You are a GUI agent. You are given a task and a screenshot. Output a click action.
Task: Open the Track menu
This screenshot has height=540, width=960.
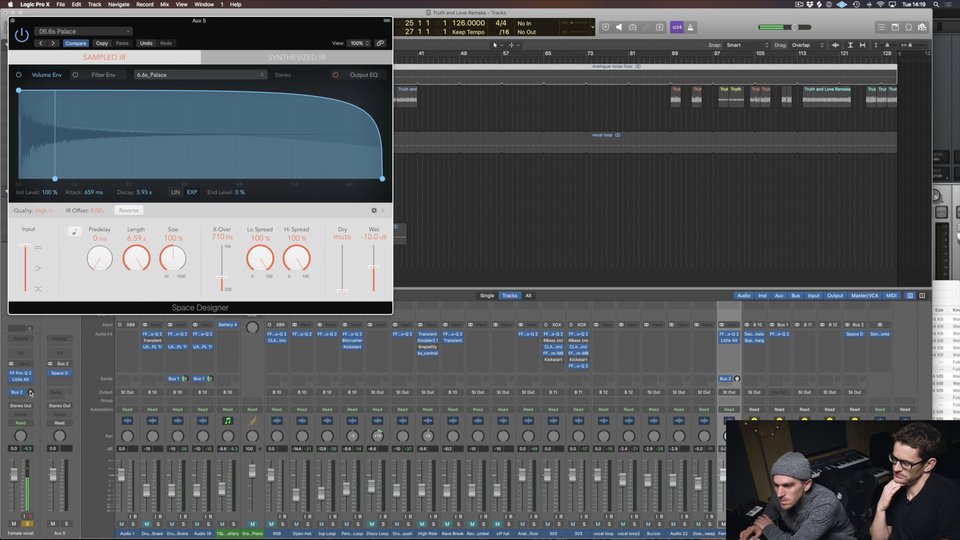(x=94, y=4)
